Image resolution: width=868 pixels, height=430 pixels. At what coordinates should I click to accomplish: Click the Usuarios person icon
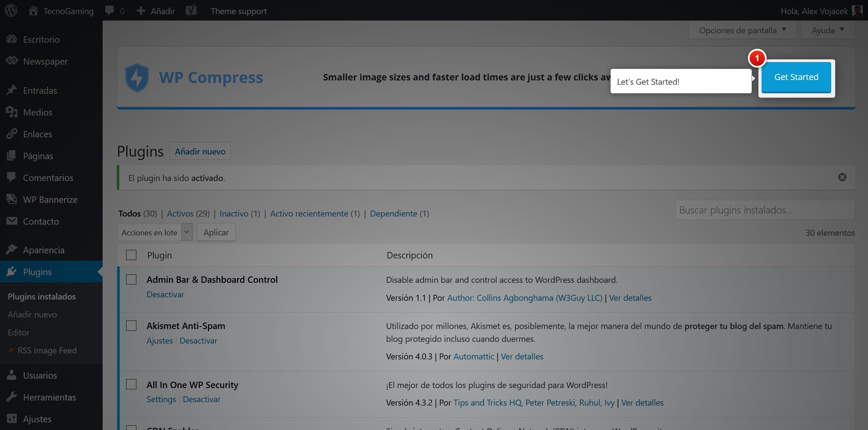pyautogui.click(x=12, y=375)
